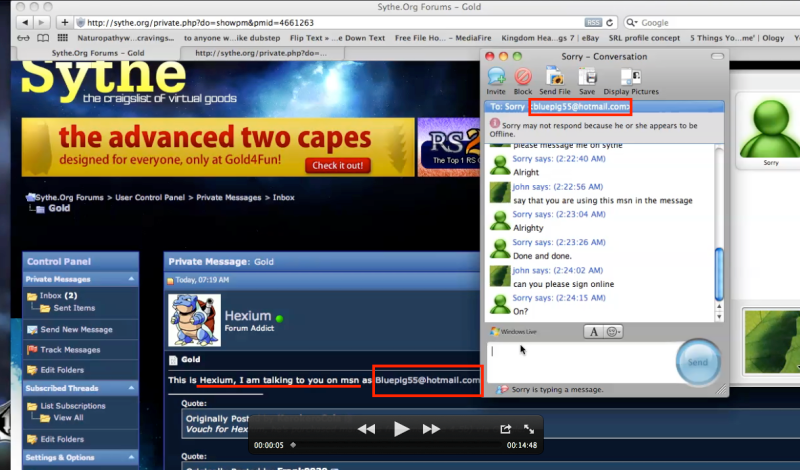The image size is (800, 470).
Task: Play the video overlay
Action: tap(401, 429)
